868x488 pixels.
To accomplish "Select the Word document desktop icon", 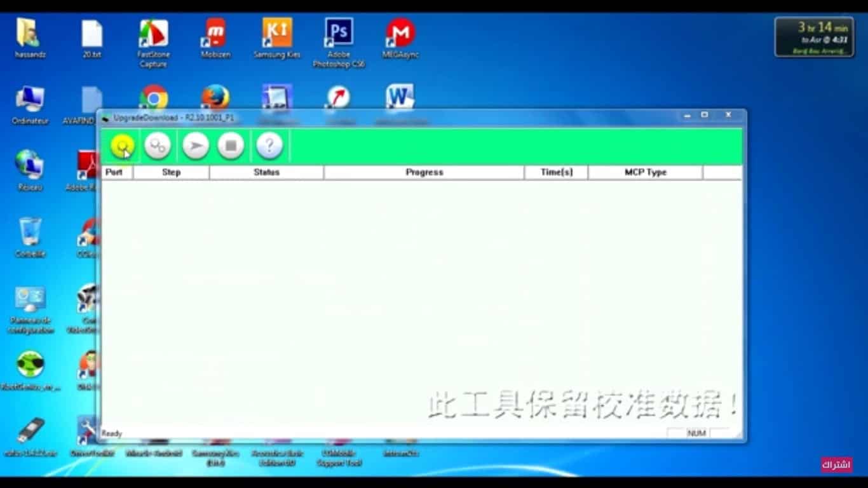I will tap(400, 97).
